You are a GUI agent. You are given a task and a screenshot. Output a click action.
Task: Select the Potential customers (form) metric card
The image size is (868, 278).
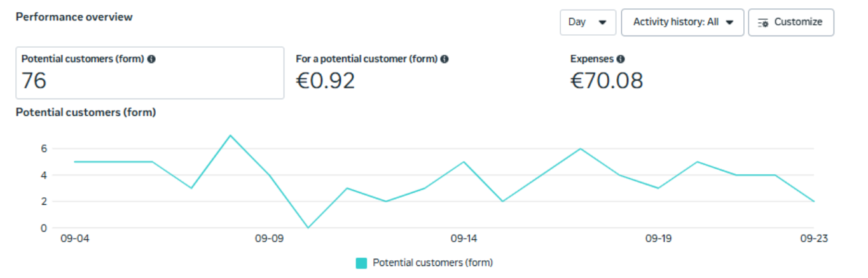149,73
